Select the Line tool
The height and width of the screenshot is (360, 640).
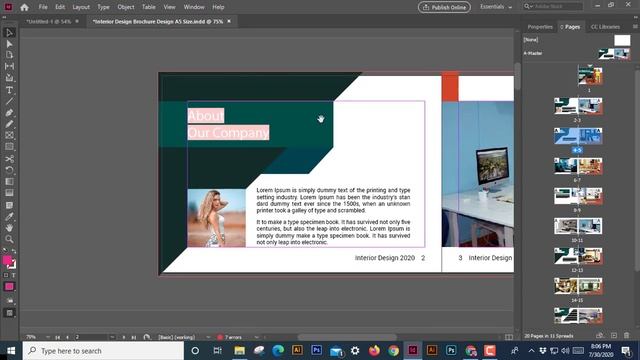coord(9,101)
